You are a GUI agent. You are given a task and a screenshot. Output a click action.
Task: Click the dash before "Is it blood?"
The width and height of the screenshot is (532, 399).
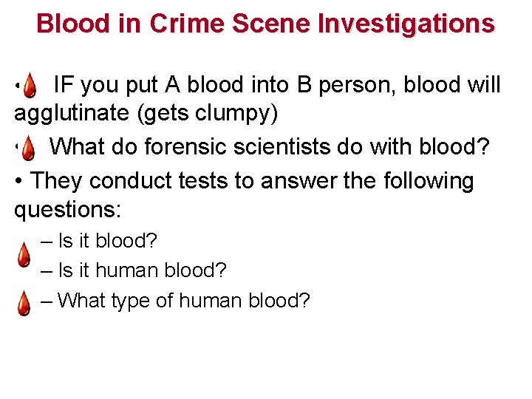pyautogui.click(x=47, y=241)
